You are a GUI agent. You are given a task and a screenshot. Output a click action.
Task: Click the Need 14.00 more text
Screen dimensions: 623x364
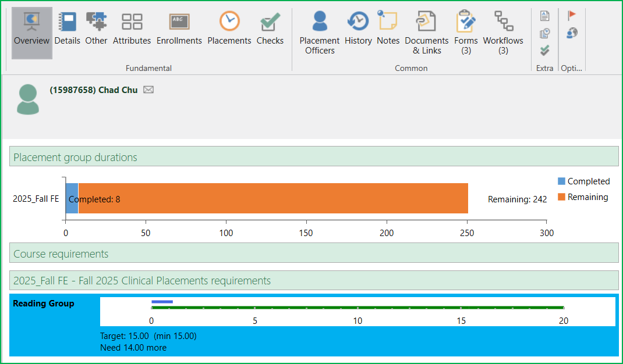[133, 348]
